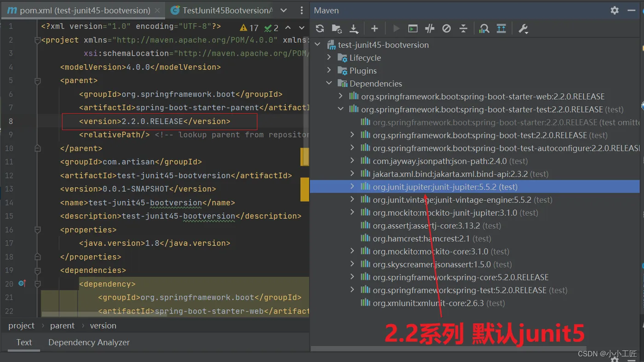Collapse spring-boot-starter-test dependency
Screen dimensions: 644x362
tap(341, 109)
